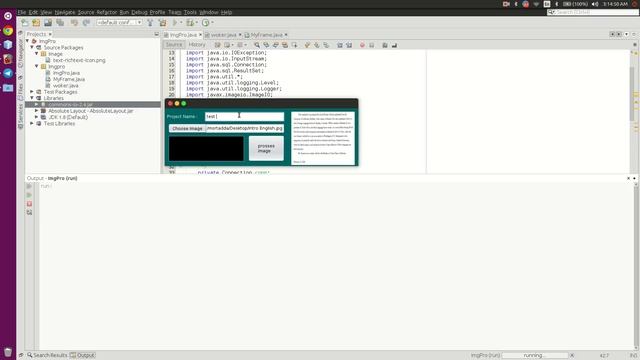Viewport: 640px width, 360px height.
Task: Expand the Test Libraries node
Action: click(32, 123)
